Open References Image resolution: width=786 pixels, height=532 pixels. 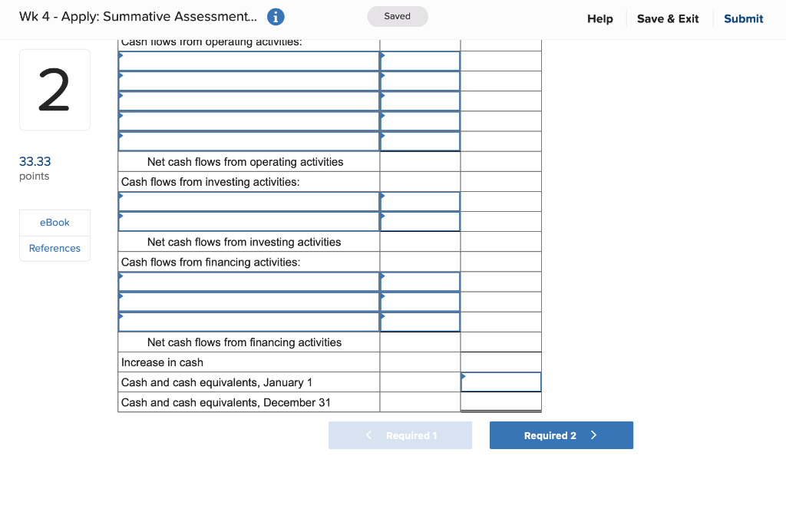pos(54,248)
